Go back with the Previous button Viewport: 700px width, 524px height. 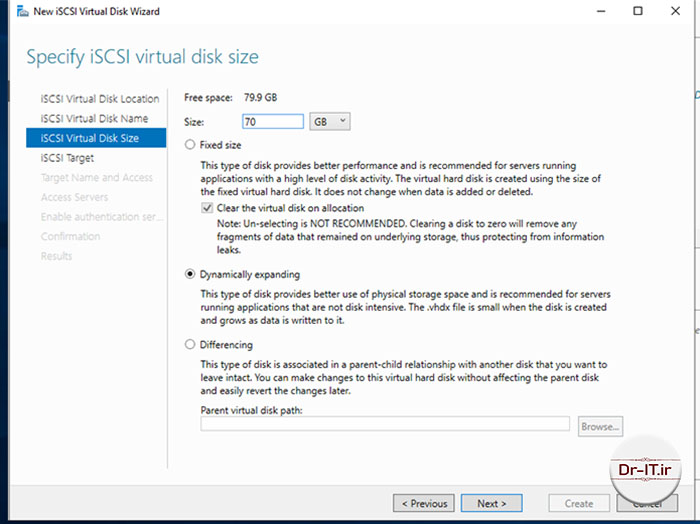(430, 503)
